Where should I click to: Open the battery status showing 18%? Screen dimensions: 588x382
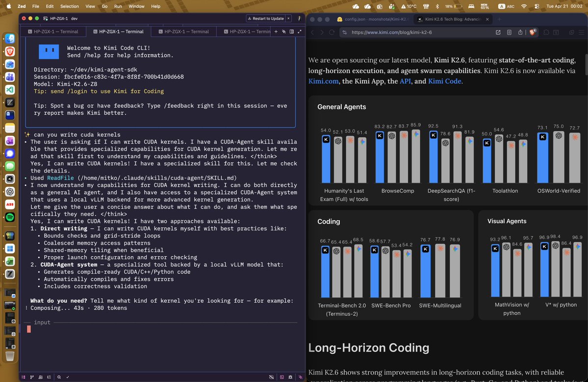(453, 6)
